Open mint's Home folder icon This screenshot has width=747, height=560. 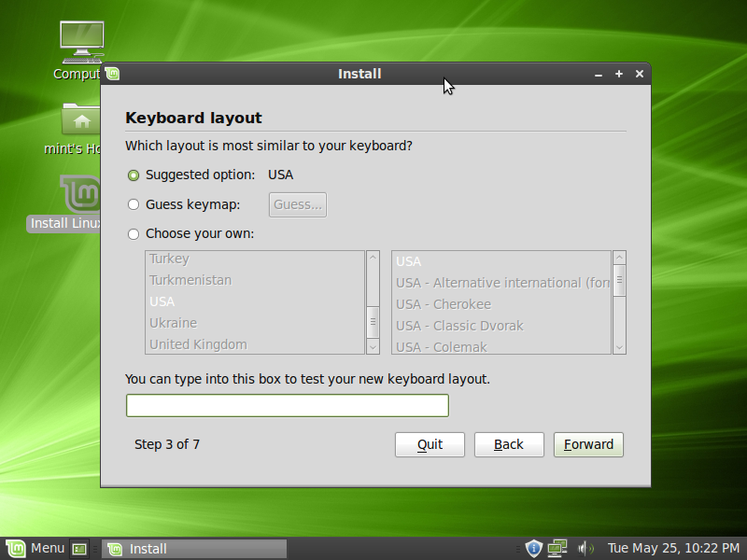coord(79,121)
